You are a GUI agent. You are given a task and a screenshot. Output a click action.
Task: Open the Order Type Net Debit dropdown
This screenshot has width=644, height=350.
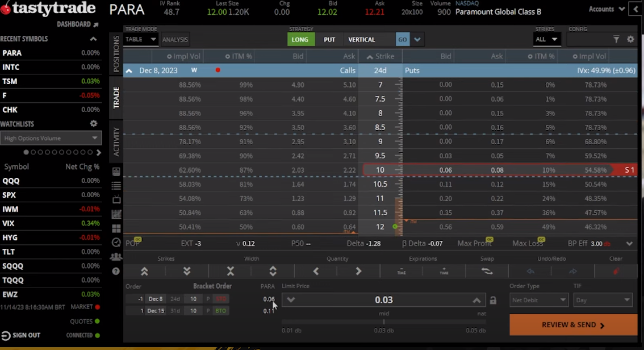tap(538, 300)
